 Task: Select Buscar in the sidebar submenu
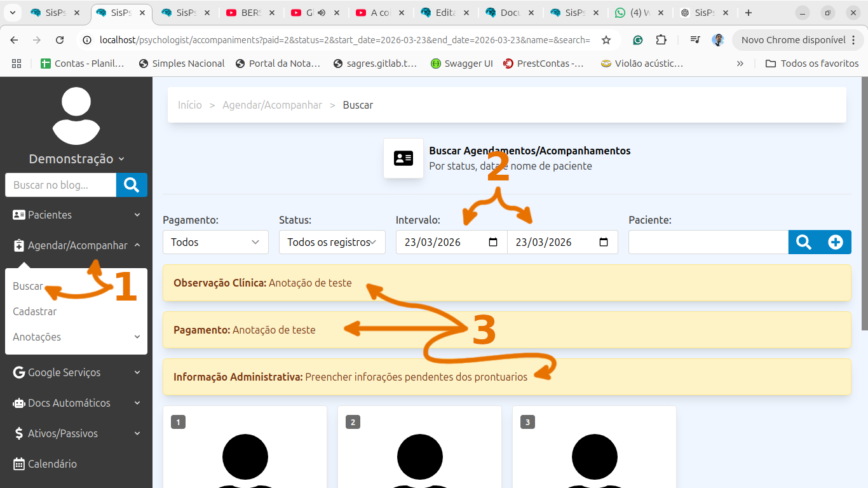point(28,286)
